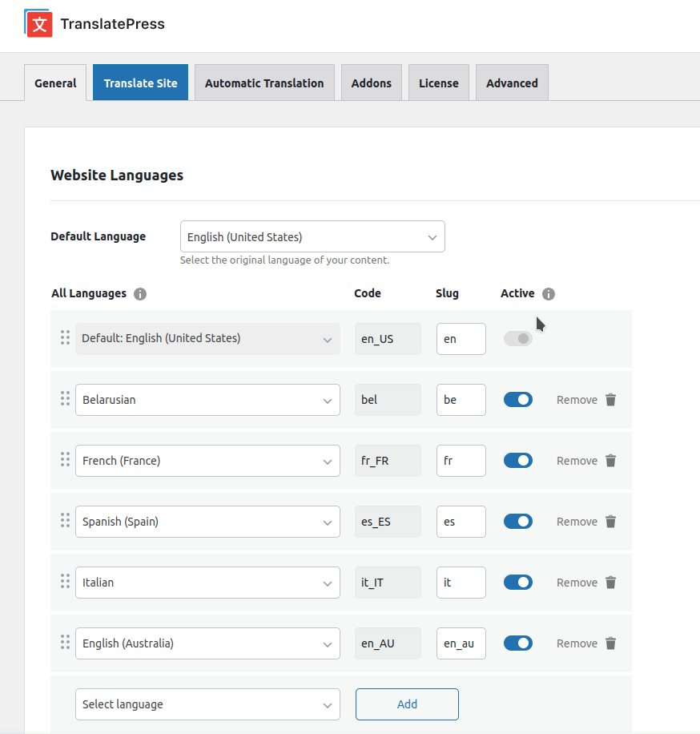Go to the Addons tab

tap(372, 83)
